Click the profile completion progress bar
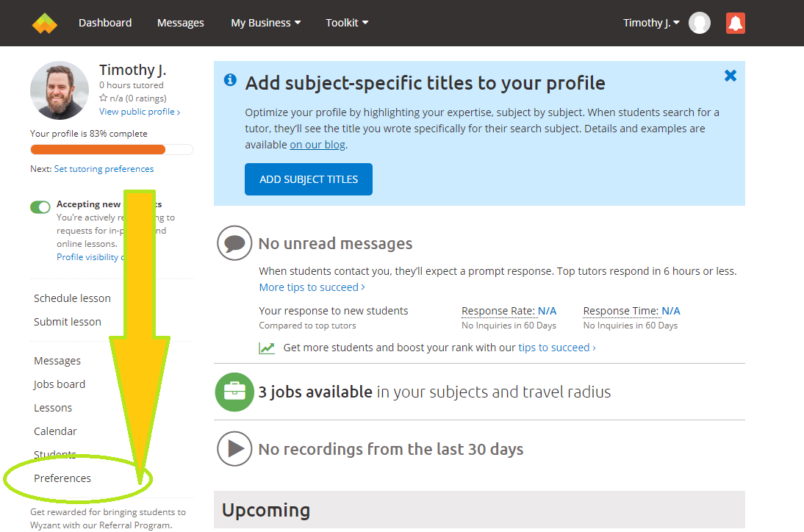Screen dimensions: 804x532 (x=111, y=150)
